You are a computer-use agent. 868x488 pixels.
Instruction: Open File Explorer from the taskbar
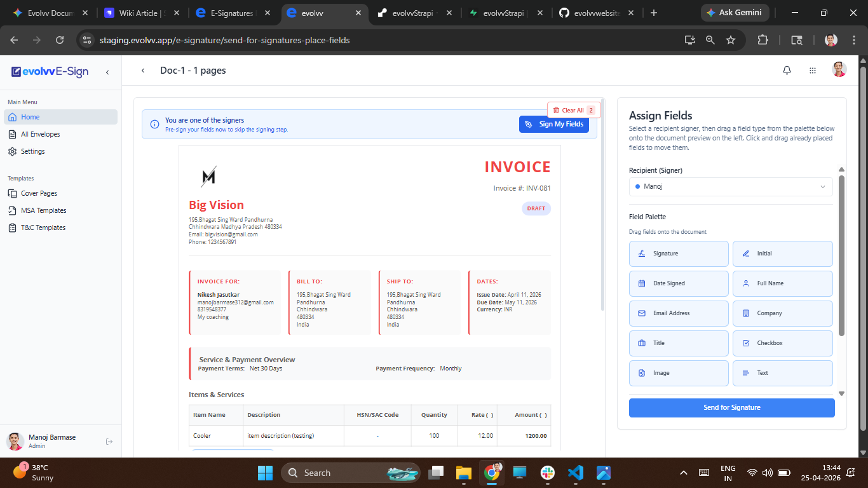click(464, 473)
